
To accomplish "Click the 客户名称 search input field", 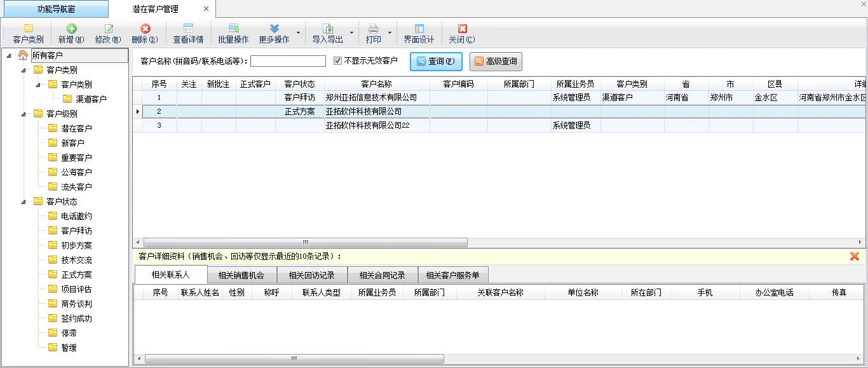I will (x=288, y=61).
